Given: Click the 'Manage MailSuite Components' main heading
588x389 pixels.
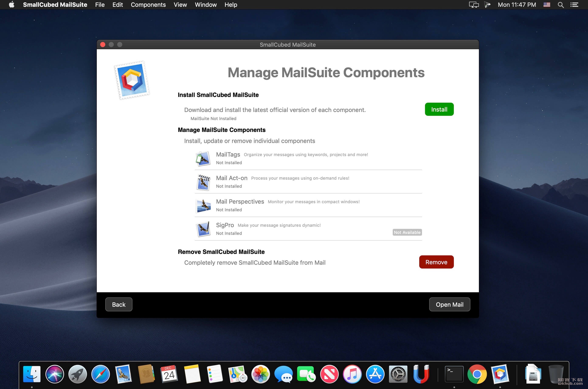Looking at the screenshot, I should click(326, 73).
